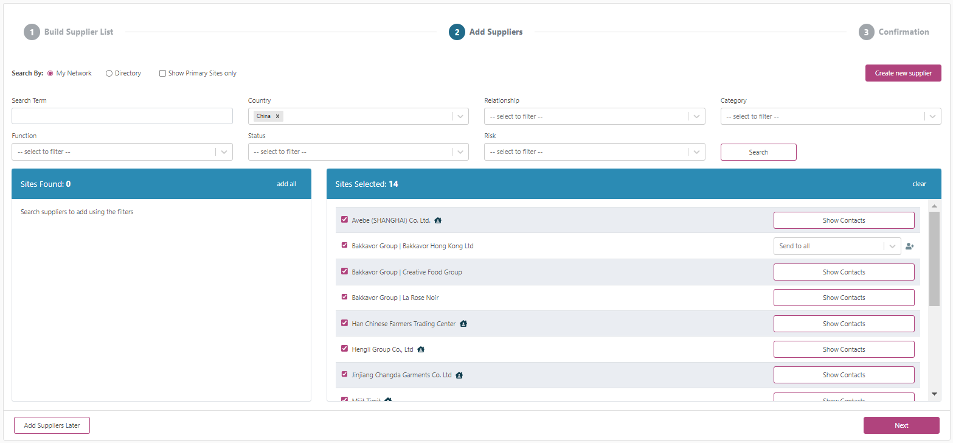Select the Directory radio option

point(109,73)
